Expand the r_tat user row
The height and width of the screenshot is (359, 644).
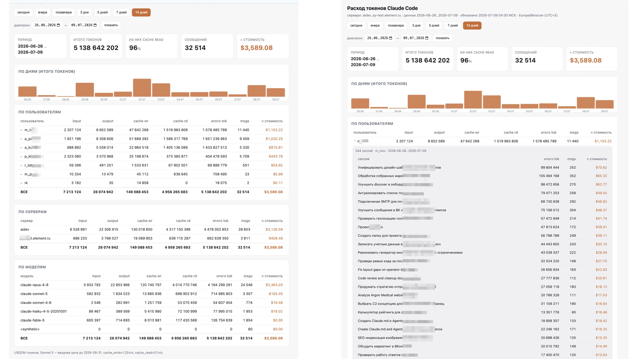(x=22, y=165)
